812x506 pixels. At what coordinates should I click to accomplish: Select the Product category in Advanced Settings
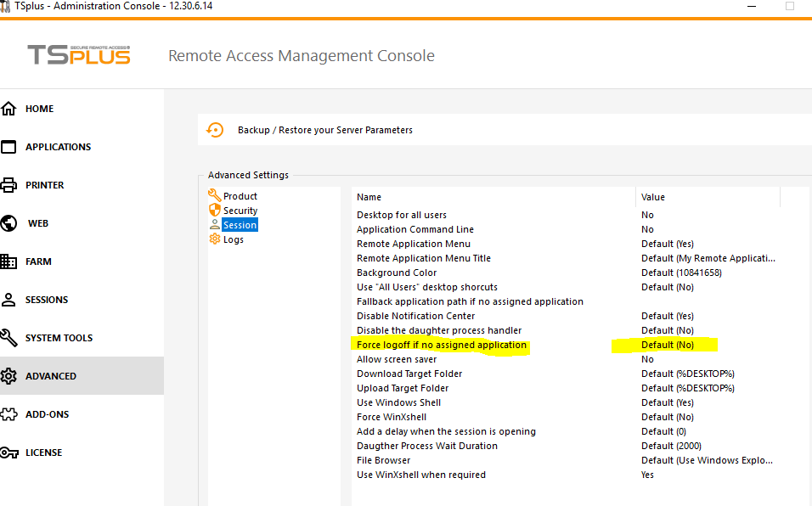pyautogui.click(x=240, y=196)
